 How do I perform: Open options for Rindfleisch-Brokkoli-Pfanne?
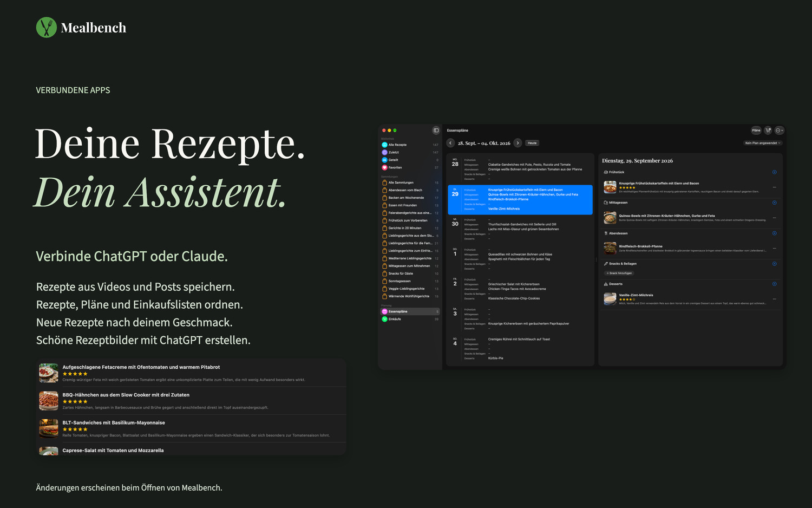pyautogui.click(x=774, y=249)
